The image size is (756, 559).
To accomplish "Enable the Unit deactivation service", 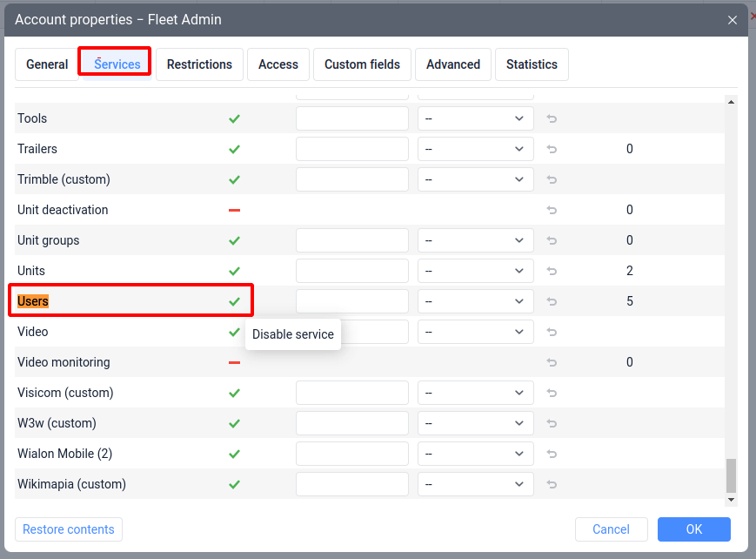I will 234,210.
